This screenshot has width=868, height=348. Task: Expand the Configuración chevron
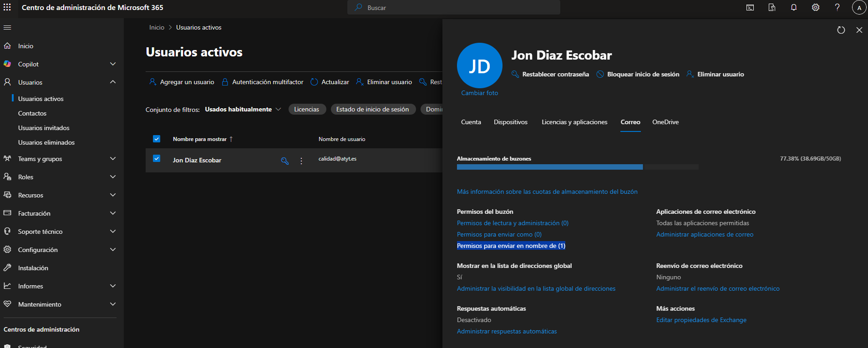[113, 250]
